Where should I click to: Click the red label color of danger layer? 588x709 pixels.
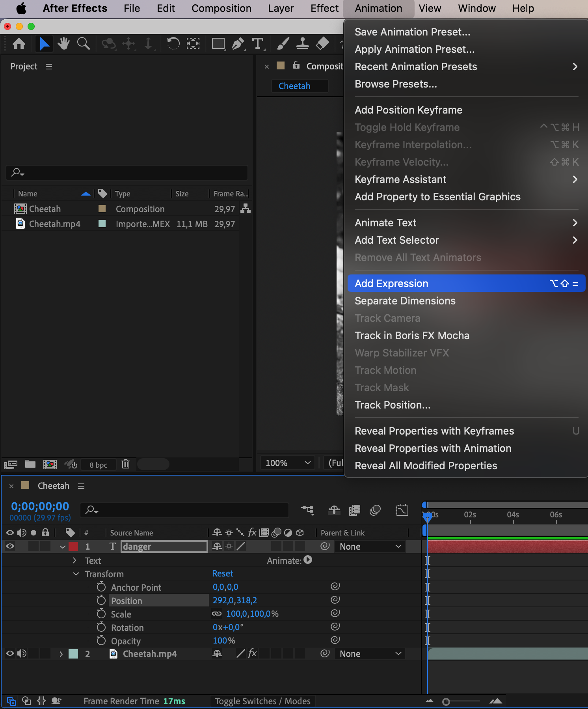[x=73, y=546]
